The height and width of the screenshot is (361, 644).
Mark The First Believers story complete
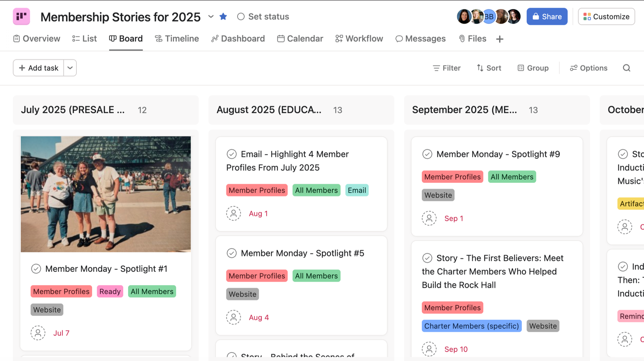click(427, 258)
